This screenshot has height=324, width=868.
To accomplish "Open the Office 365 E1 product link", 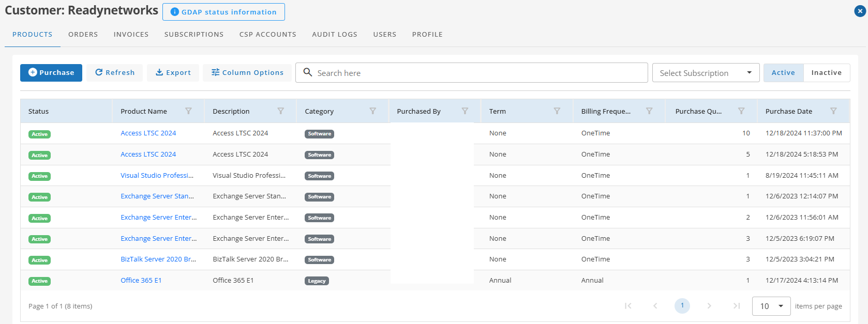I will tap(141, 281).
